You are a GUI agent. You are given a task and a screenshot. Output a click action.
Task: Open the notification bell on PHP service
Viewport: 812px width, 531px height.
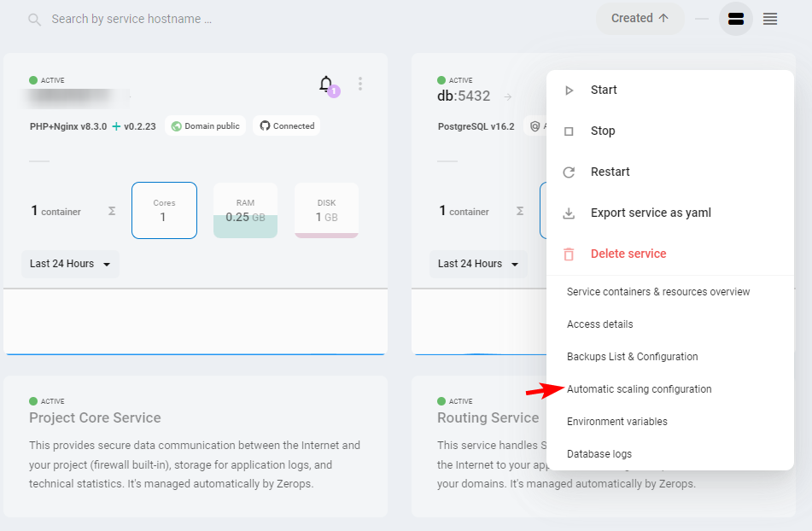click(325, 84)
